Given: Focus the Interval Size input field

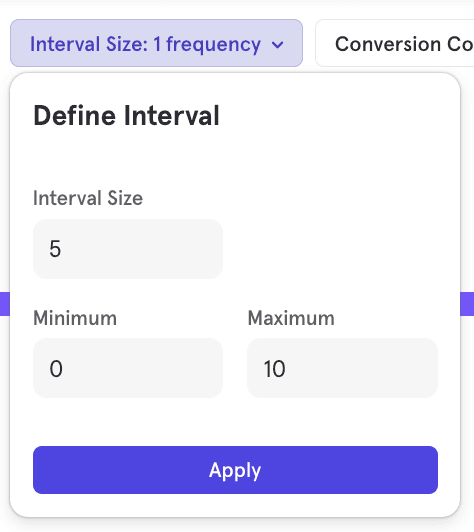Looking at the screenshot, I should pos(128,249).
